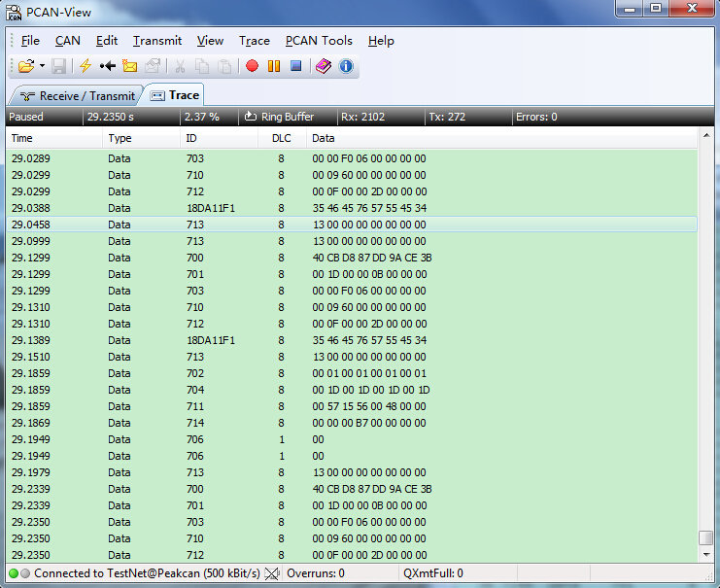Open the Trace menu
The image size is (720, 588).
254,41
